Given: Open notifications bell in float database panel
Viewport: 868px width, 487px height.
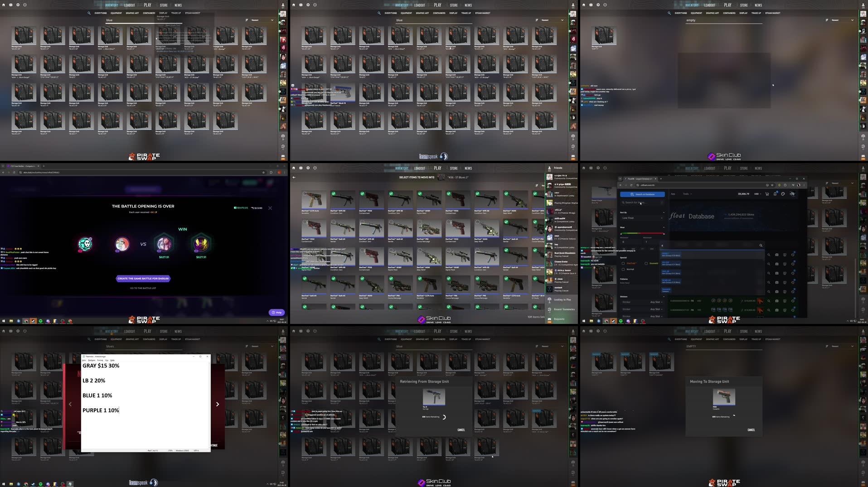Looking at the screenshot, I should (x=775, y=194).
